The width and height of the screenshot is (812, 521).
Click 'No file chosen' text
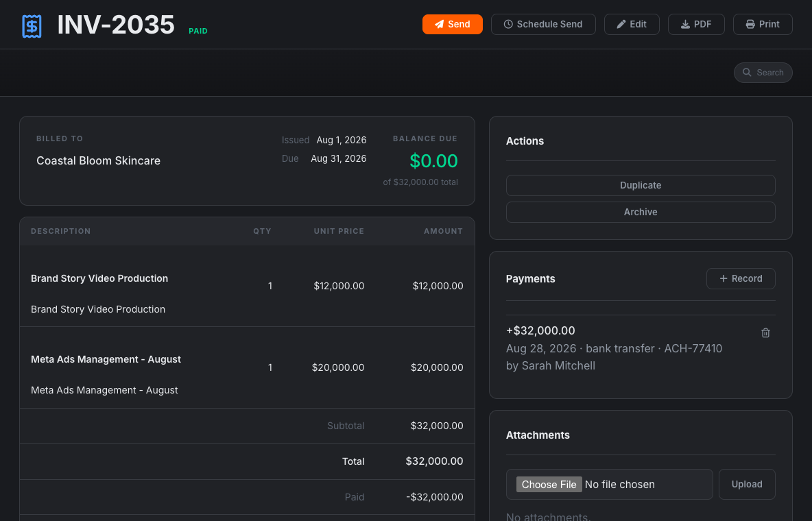pos(619,485)
